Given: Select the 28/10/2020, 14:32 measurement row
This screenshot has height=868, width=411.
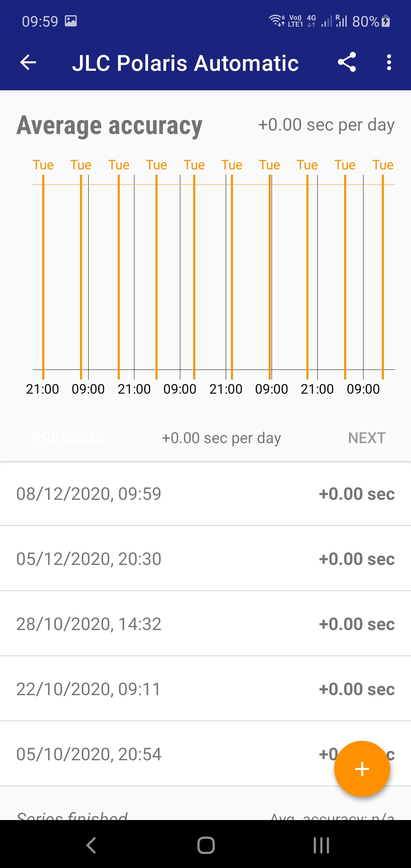Looking at the screenshot, I should (x=205, y=624).
